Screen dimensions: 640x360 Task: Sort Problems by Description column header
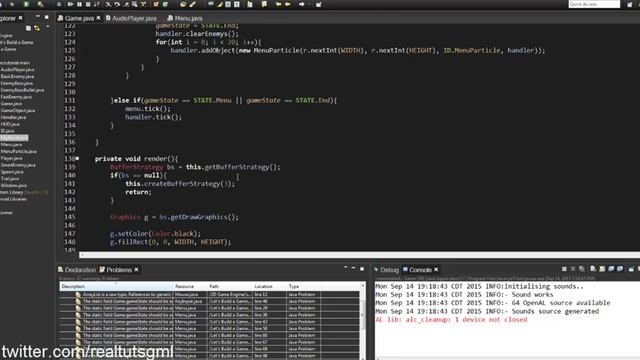pos(116,286)
